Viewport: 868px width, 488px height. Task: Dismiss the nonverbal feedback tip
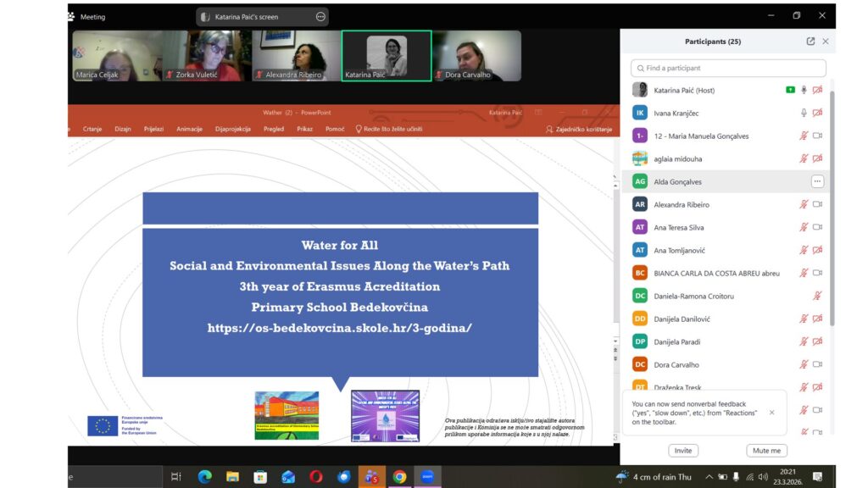(771, 413)
